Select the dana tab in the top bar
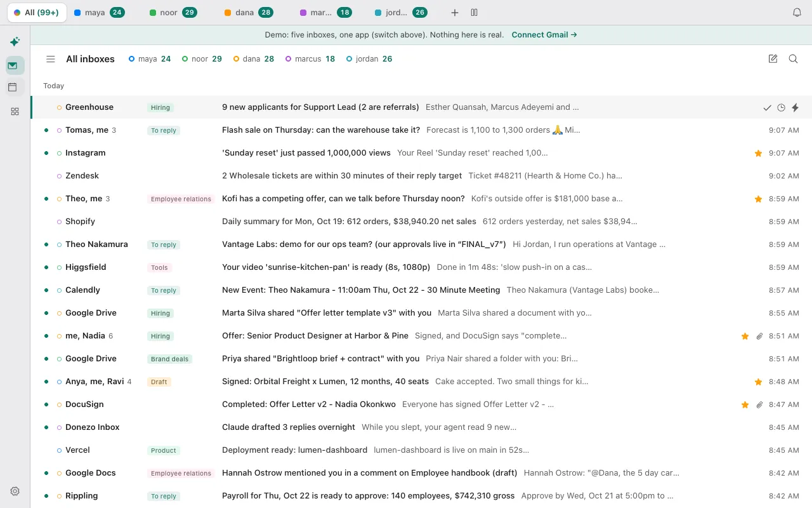This screenshot has width=812, height=508. (x=248, y=13)
